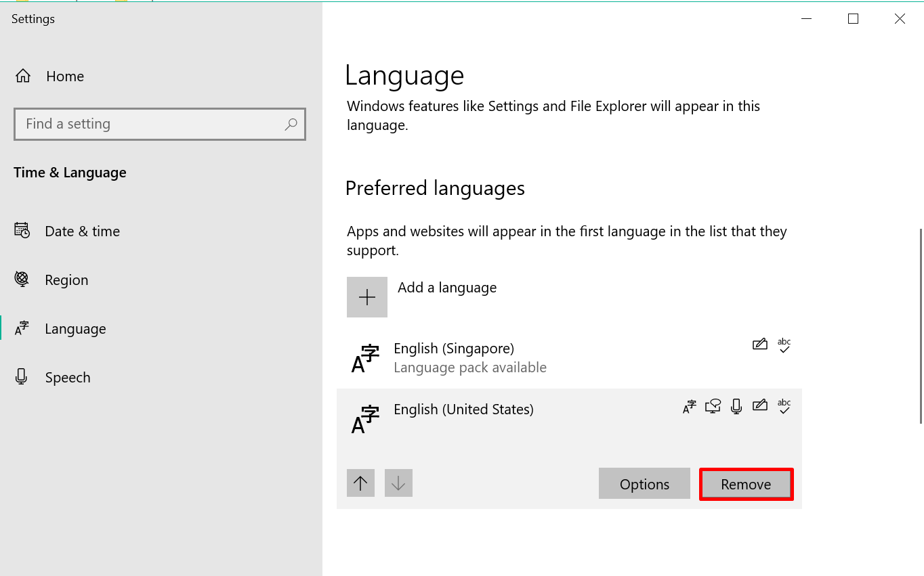Click the Preferred languages heading
Image resolution: width=924 pixels, height=576 pixels.
pyautogui.click(x=435, y=188)
